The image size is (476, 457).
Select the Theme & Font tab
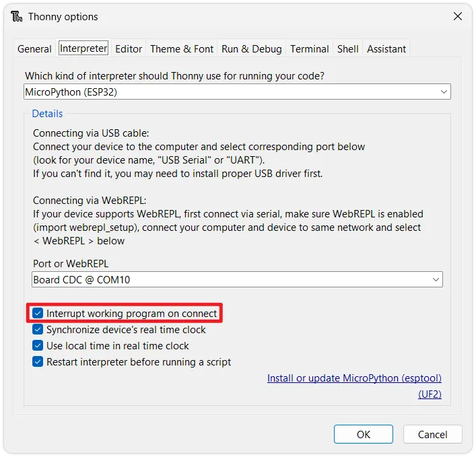[182, 48]
